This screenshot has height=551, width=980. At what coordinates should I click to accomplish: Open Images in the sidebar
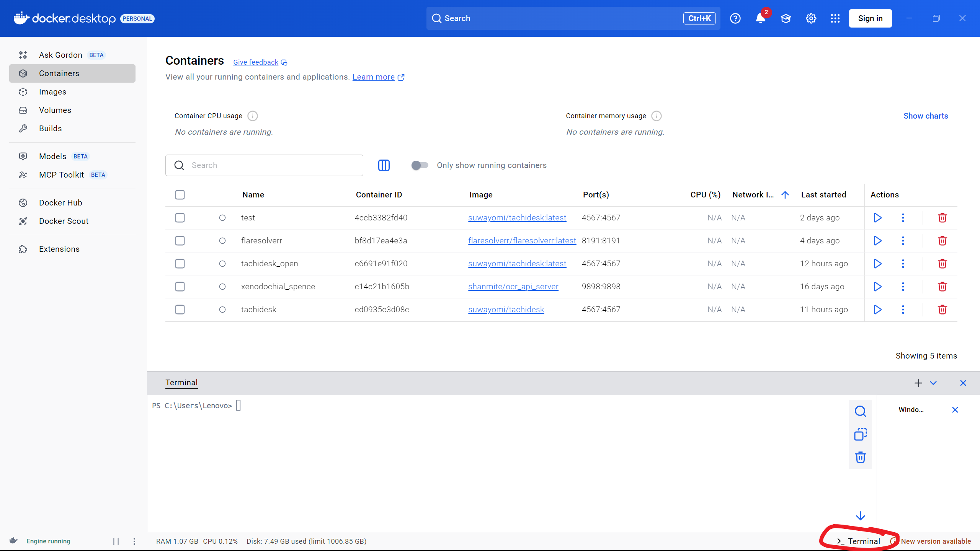(x=52, y=92)
